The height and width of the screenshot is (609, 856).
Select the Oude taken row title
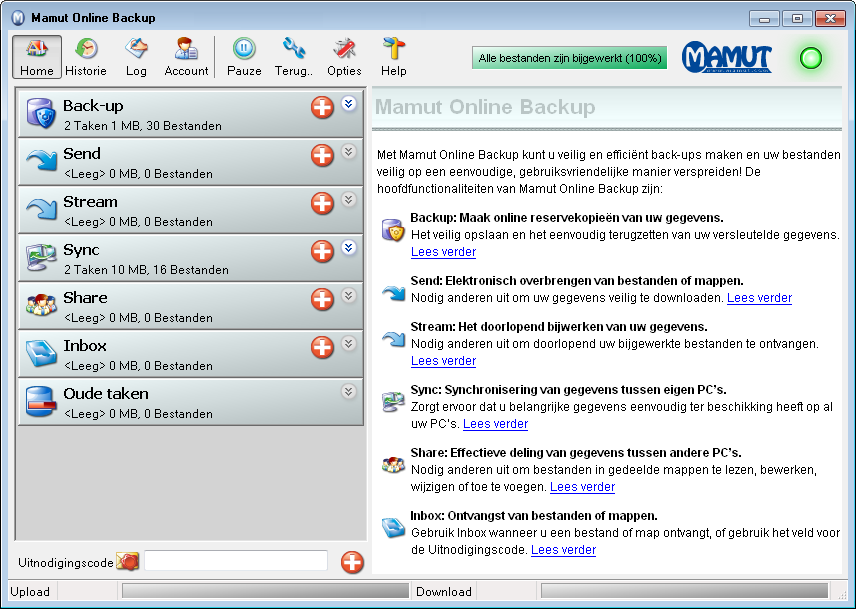[106, 394]
